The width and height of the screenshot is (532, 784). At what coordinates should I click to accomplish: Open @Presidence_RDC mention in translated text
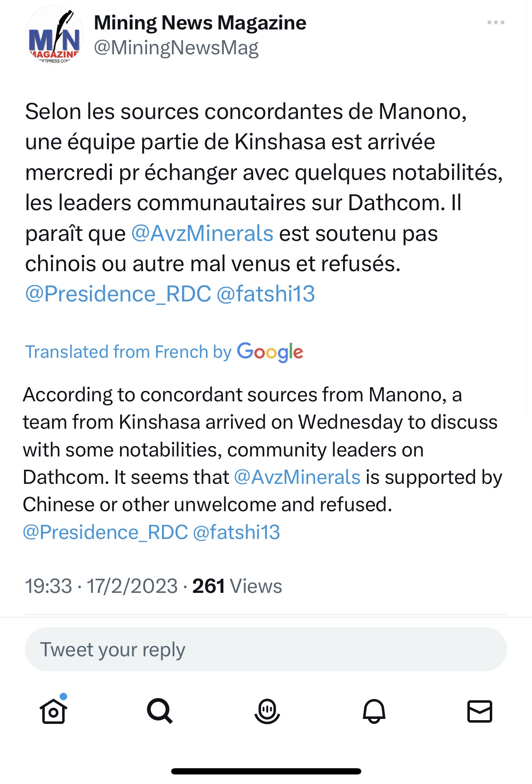[105, 532]
